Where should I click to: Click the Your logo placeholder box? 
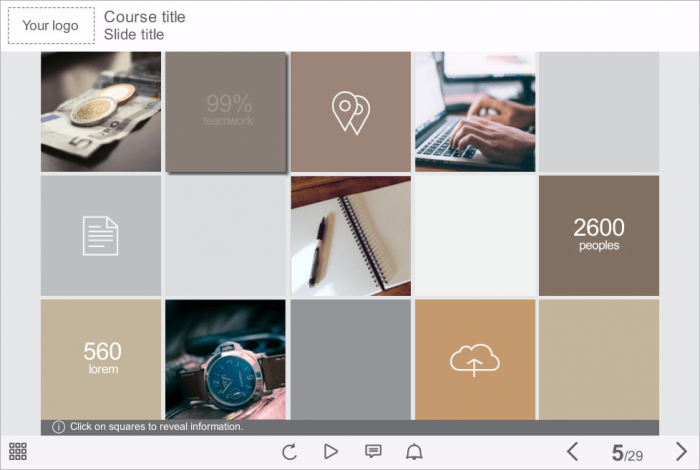tap(51, 25)
